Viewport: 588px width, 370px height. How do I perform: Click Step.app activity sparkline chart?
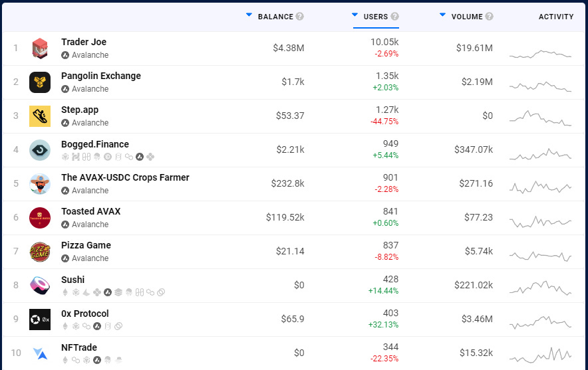click(540, 118)
